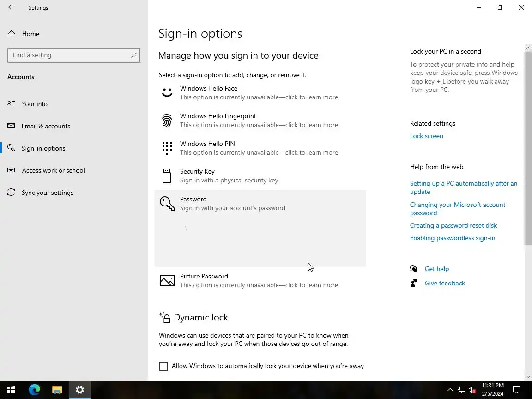Click the Sign-in options key icon in the sidebar

click(x=11, y=148)
